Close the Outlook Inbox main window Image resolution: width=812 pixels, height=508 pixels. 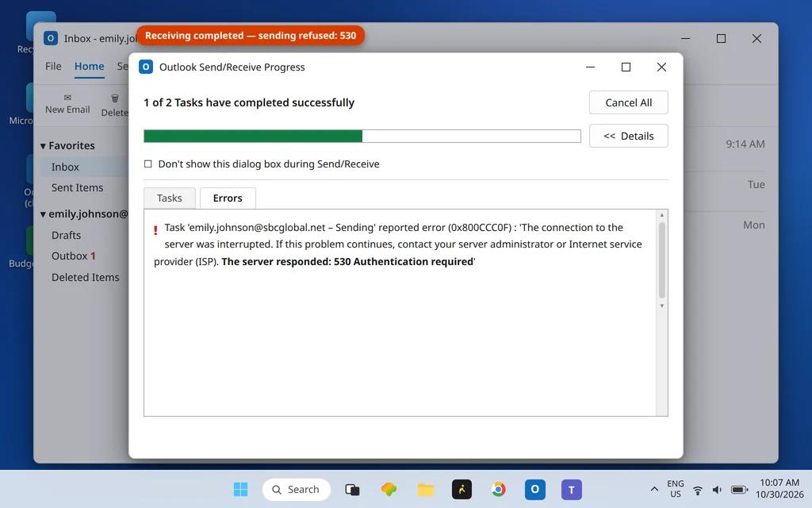756,38
